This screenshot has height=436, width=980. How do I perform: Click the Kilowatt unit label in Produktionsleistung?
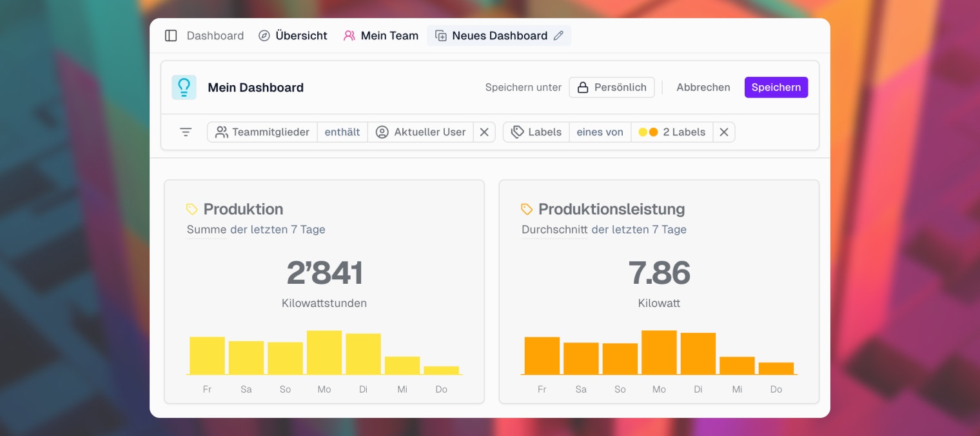click(x=659, y=303)
